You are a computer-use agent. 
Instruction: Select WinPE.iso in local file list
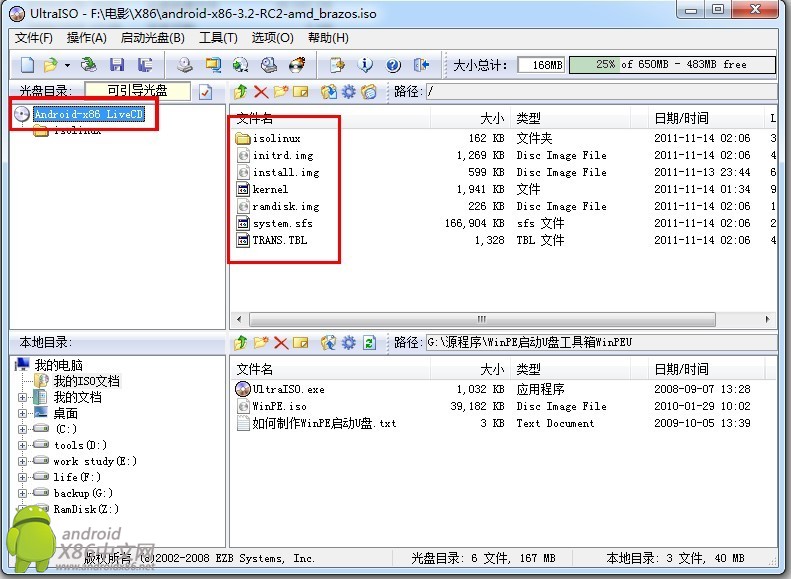279,406
